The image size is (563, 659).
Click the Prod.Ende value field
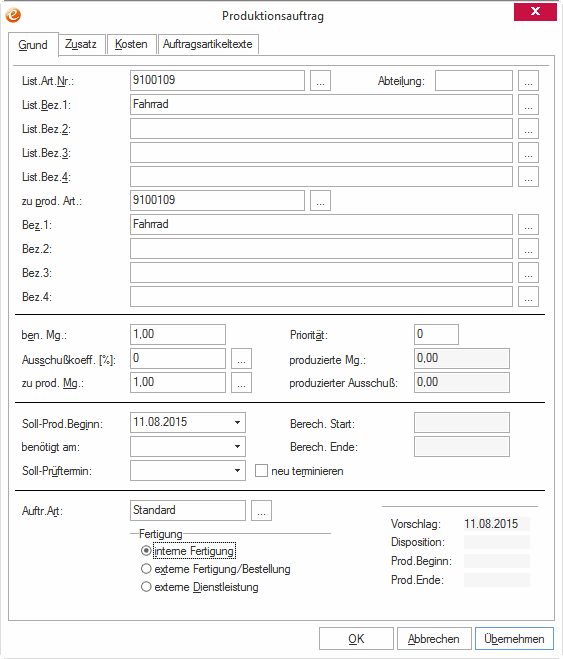pyautogui.click(x=497, y=580)
